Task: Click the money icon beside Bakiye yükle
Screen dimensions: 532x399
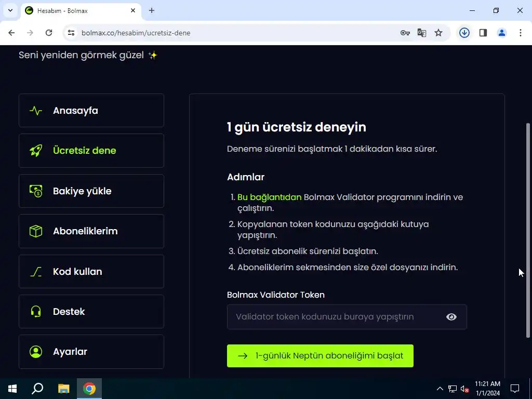Action: pyautogui.click(x=36, y=191)
